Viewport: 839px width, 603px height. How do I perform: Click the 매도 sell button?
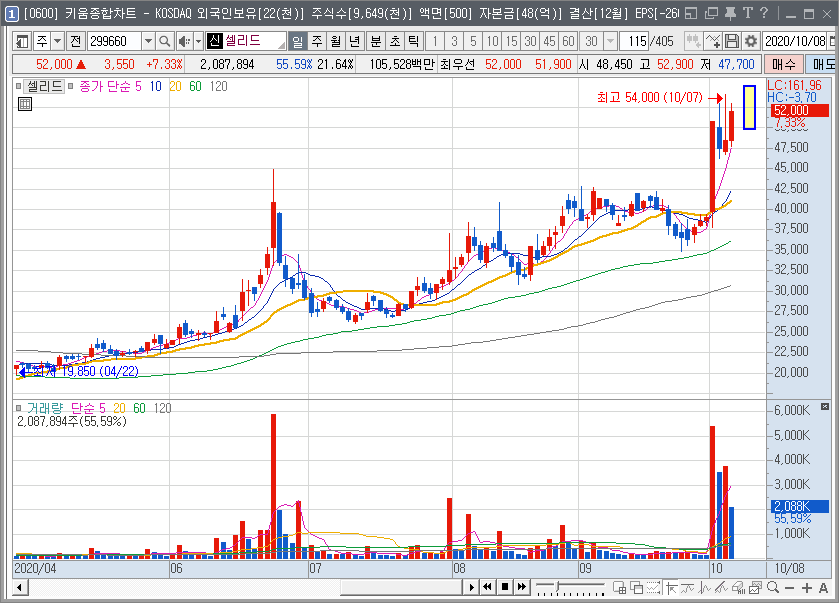click(822, 64)
